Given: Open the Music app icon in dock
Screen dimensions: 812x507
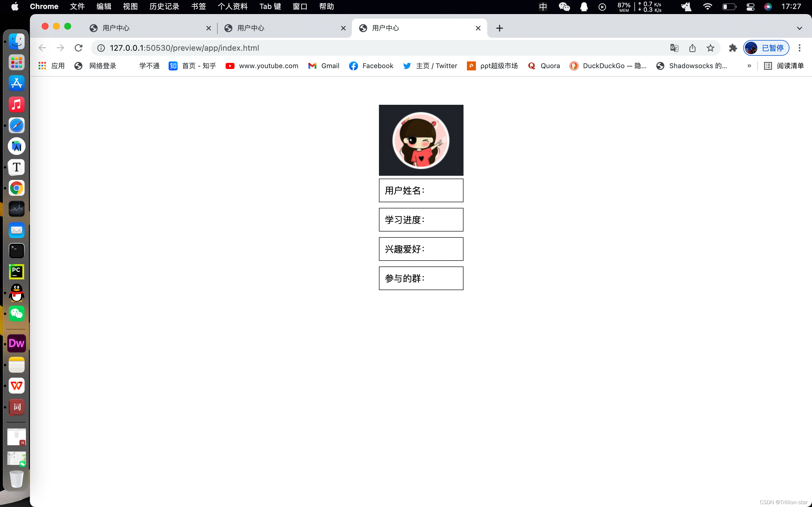Looking at the screenshot, I should [16, 104].
